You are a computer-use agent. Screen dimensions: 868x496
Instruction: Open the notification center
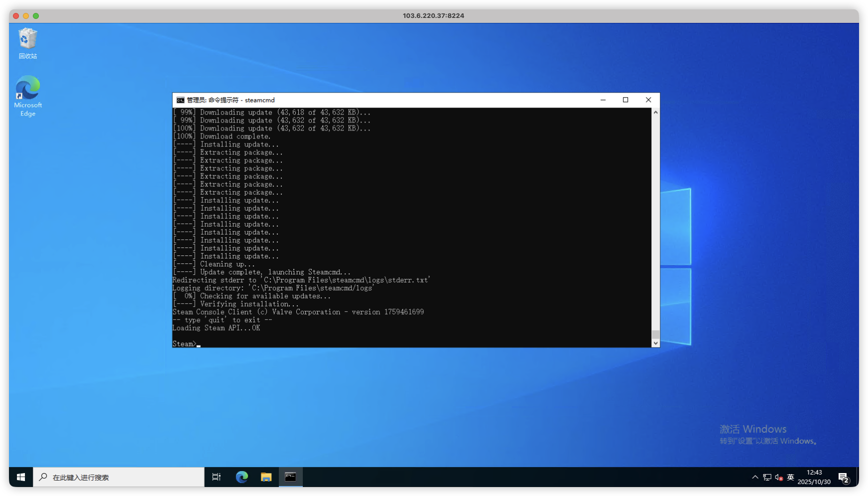click(844, 478)
